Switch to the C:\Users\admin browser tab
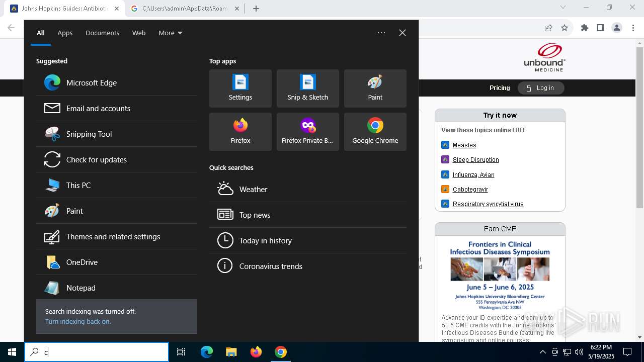 pos(185,9)
